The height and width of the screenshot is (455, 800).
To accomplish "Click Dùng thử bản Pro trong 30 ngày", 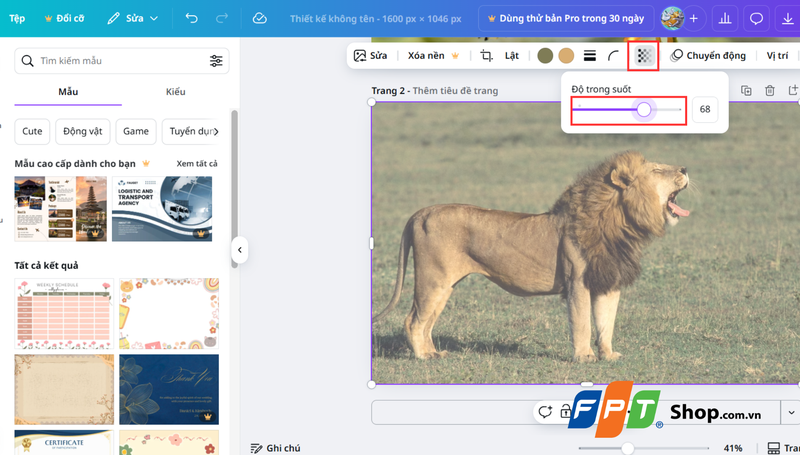I will pyautogui.click(x=566, y=18).
